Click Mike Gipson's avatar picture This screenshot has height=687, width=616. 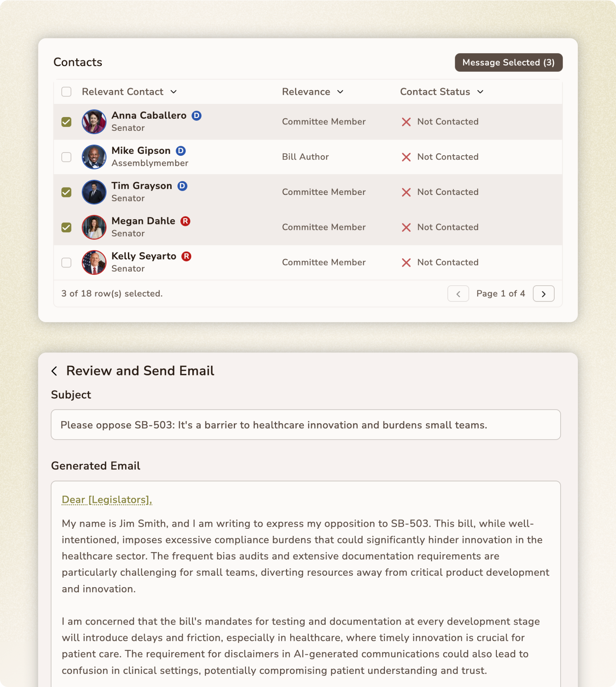(94, 157)
